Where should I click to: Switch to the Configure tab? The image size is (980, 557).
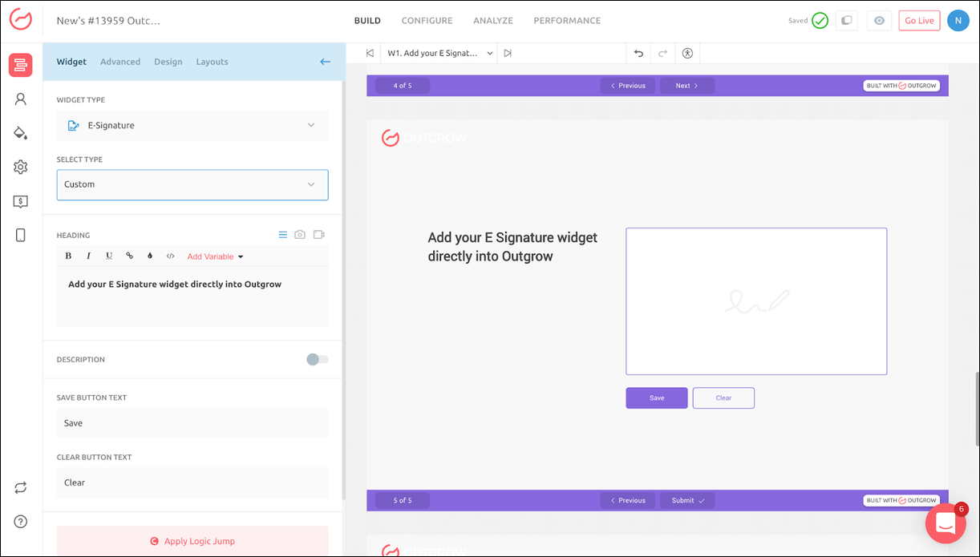coord(427,21)
